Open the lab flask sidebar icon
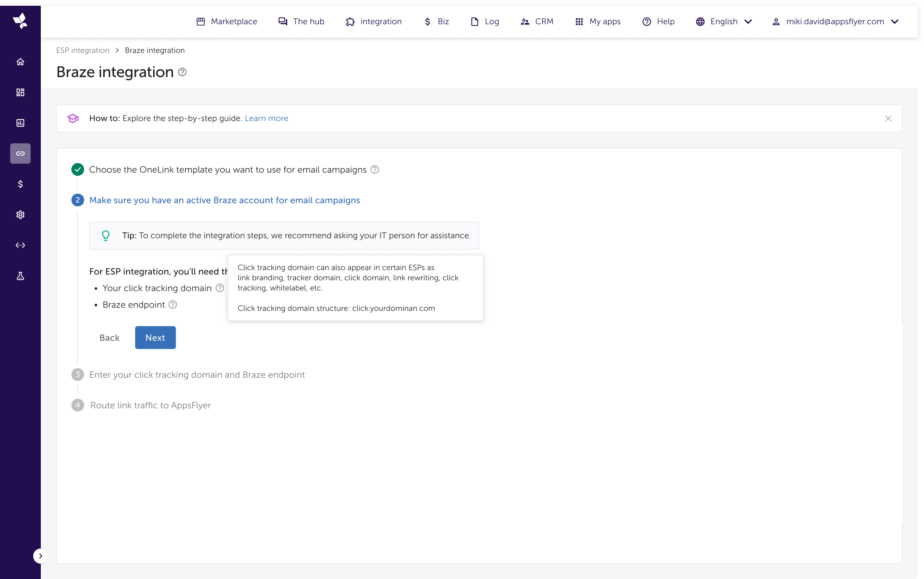This screenshot has width=924, height=579. coord(20,276)
